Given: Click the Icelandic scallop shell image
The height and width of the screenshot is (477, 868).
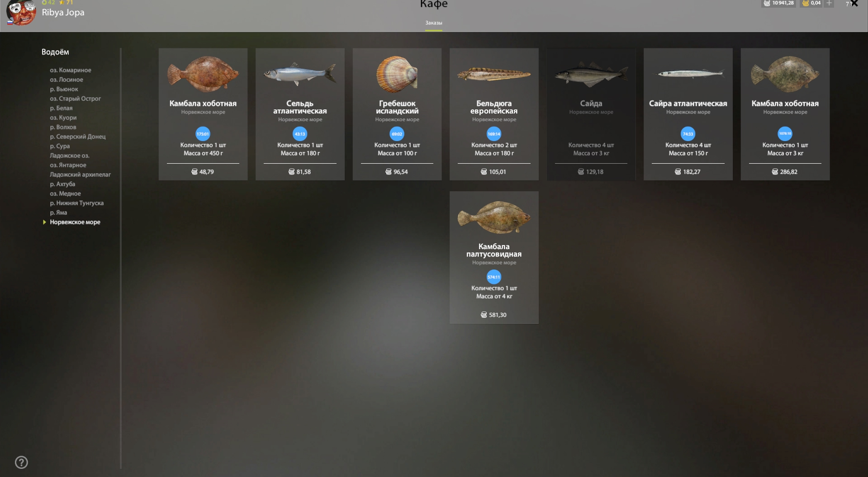Looking at the screenshot, I should click(x=397, y=74).
